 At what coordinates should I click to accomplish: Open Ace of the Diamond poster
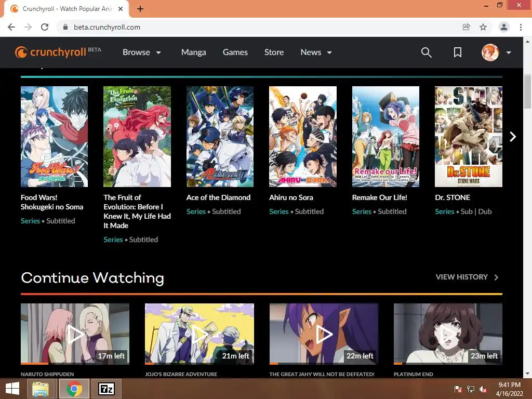[x=220, y=137]
